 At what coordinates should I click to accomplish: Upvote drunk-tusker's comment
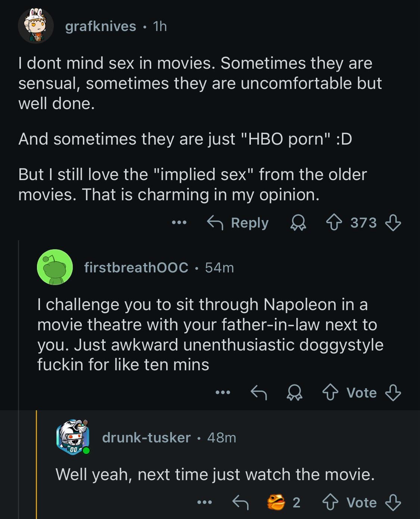pyautogui.click(x=330, y=503)
